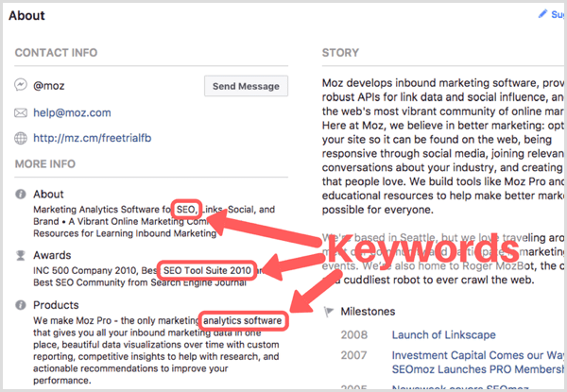
Task: Open the Launch of Linkscape milestone
Action: (444, 335)
